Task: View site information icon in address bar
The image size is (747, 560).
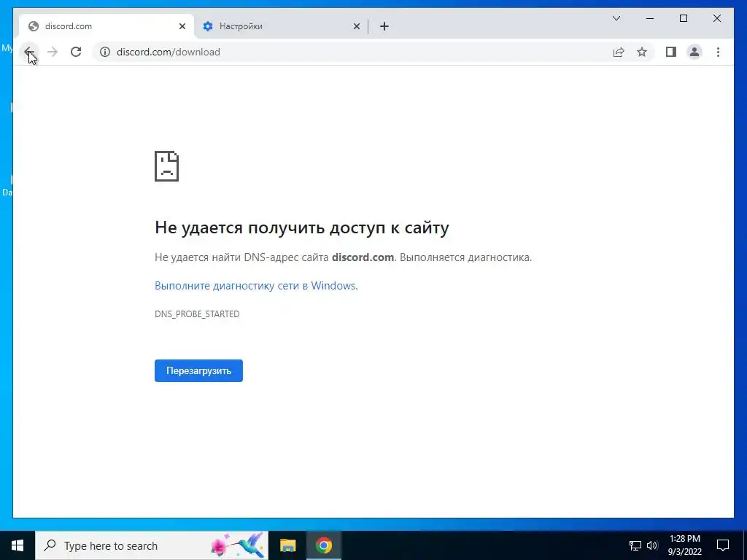Action: pyautogui.click(x=105, y=52)
